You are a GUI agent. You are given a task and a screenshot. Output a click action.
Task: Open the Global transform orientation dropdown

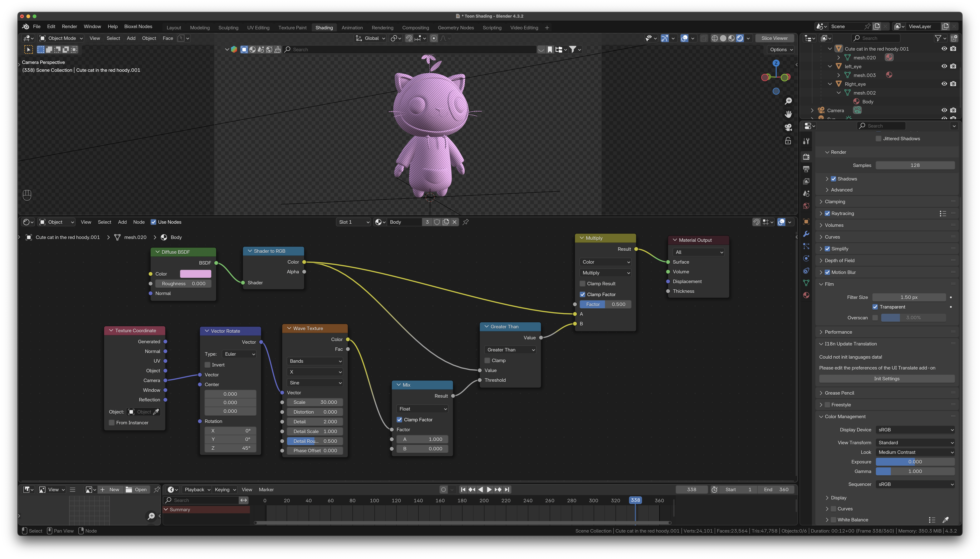370,38
